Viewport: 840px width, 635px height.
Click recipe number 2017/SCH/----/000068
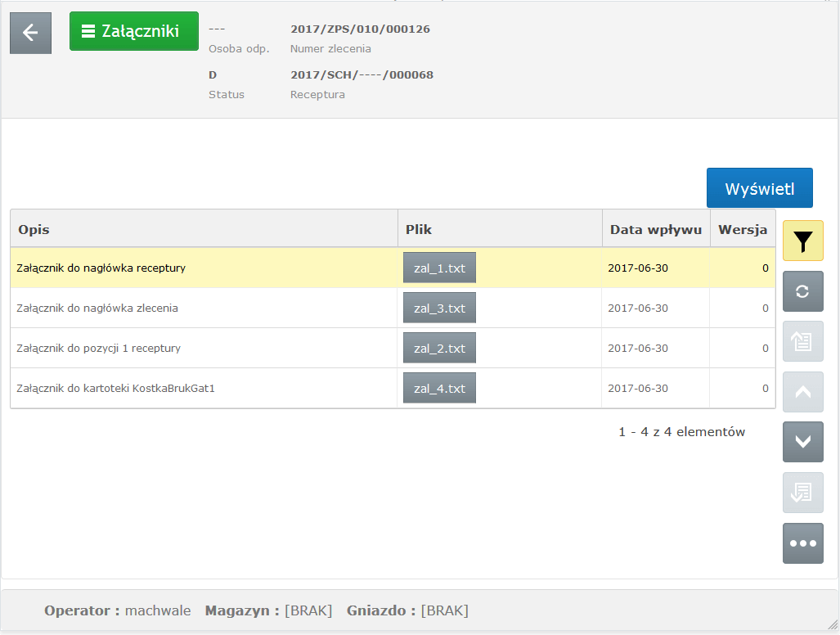tap(362, 75)
